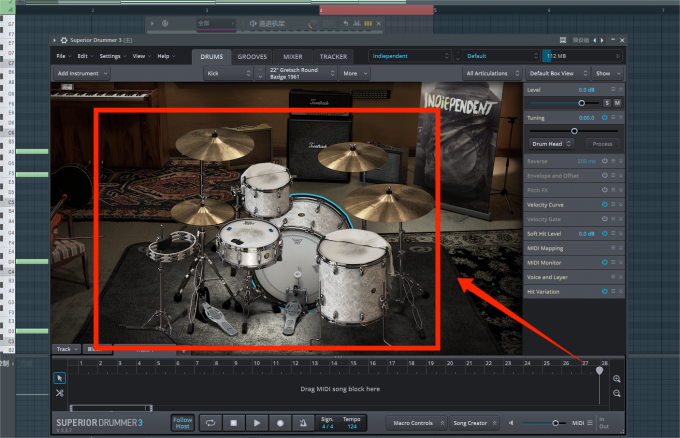The width and height of the screenshot is (680, 438).
Task: Select the scissors cut tool
Action: [x=59, y=393]
